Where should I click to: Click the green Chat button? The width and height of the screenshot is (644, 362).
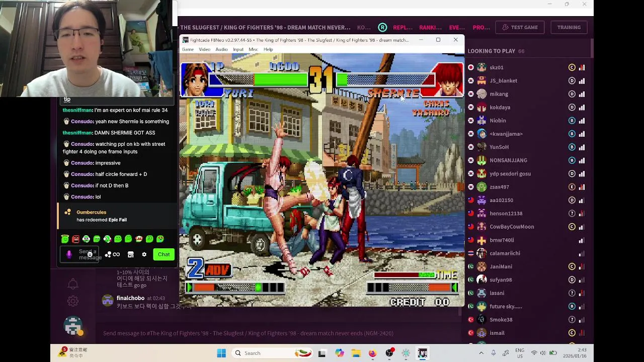(x=164, y=254)
